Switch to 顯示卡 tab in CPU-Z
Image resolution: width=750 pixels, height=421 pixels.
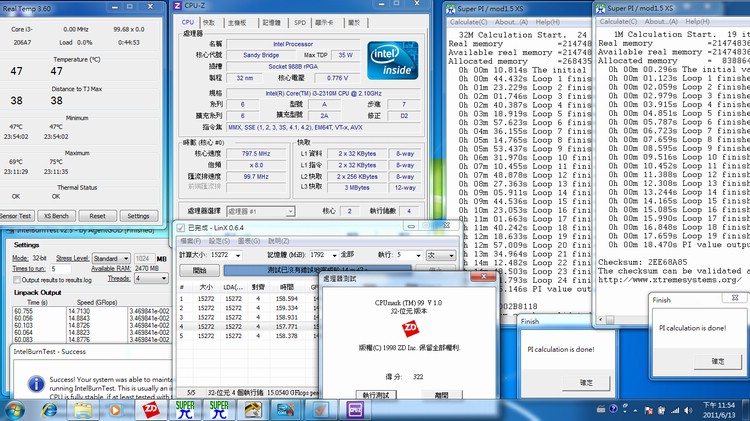pyautogui.click(x=324, y=22)
